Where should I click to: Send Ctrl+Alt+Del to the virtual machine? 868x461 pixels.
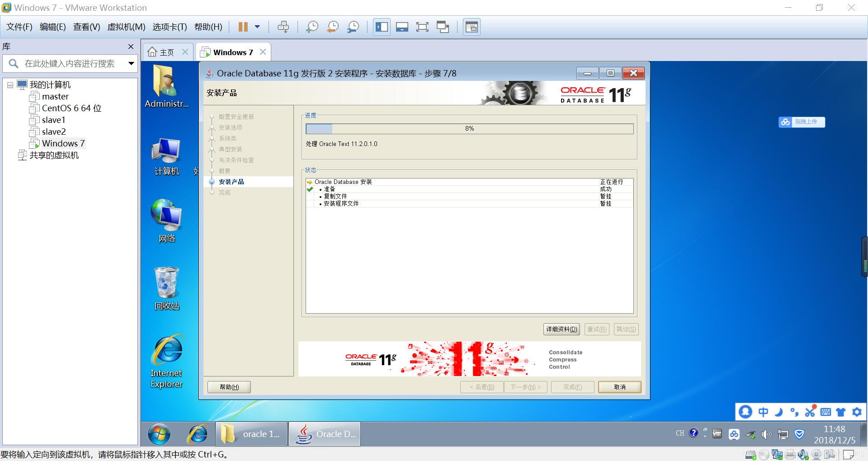283,27
